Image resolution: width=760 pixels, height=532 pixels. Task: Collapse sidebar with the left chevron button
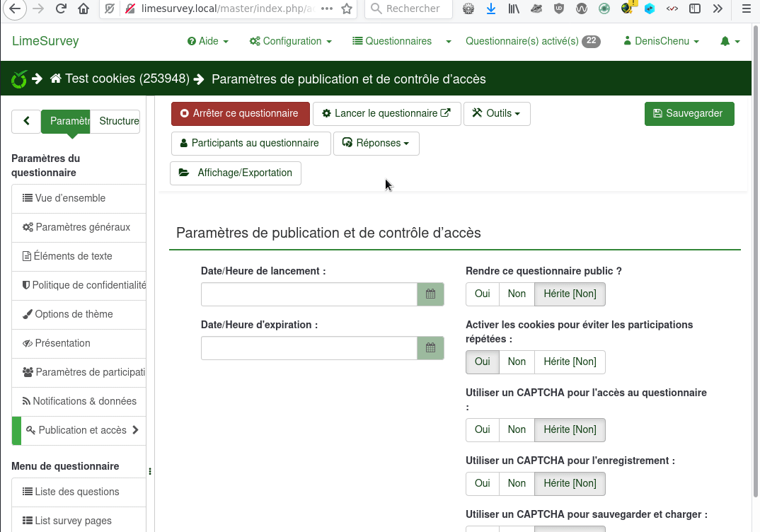[26, 121]
